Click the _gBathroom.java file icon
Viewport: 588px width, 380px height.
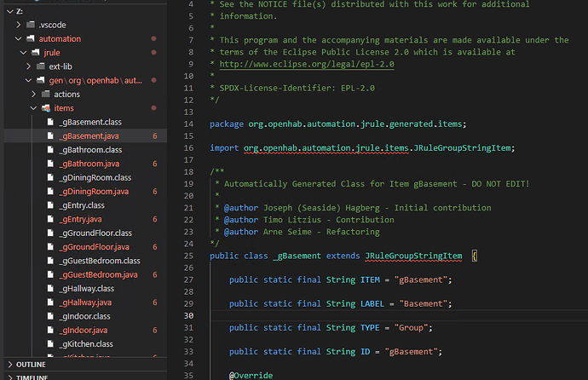click(50, 164)
